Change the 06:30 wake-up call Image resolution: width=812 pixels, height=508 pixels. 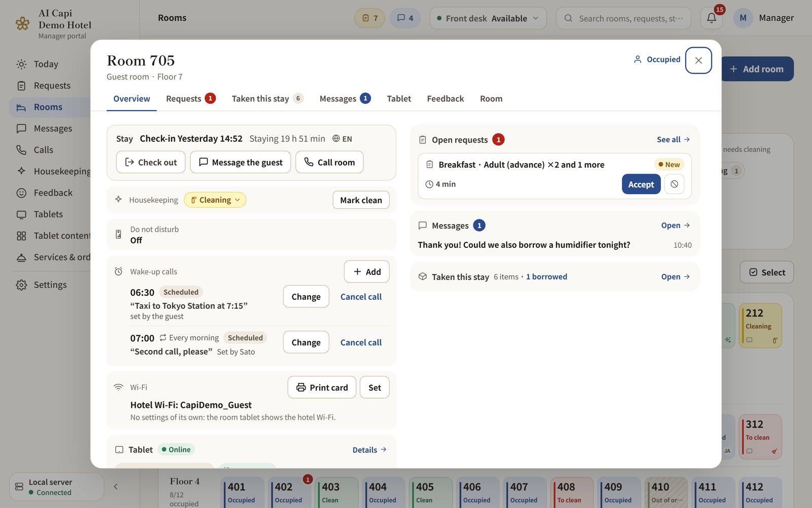coord(306,297)
